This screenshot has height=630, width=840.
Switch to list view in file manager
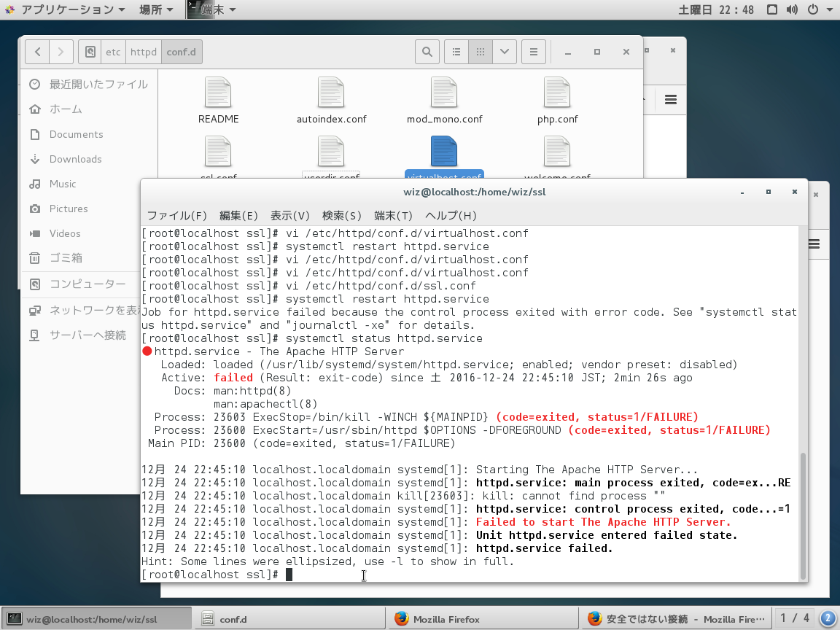(x=456, y=52)
